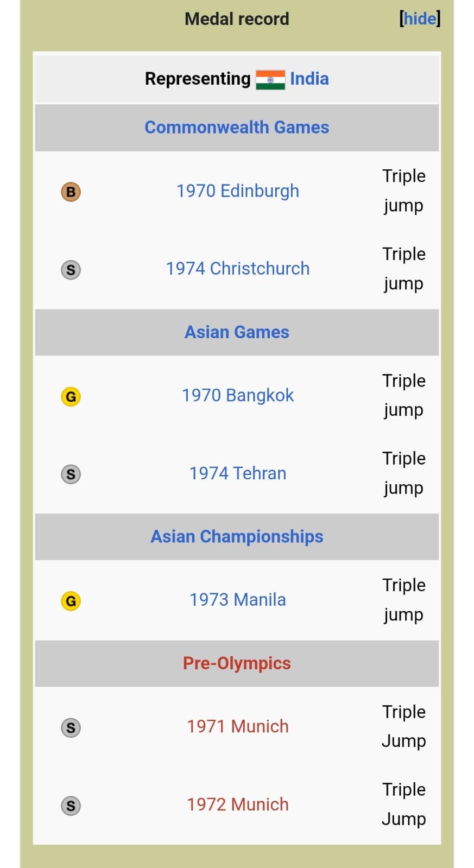Open the India link
The width and height of the screenshot is (474, 868).
309,79
